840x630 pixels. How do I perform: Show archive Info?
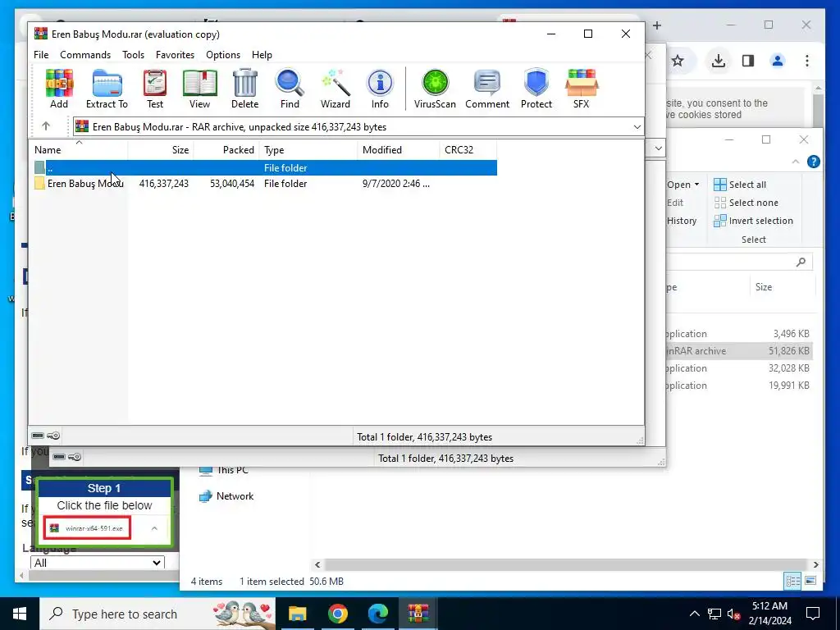coord(380,89)
